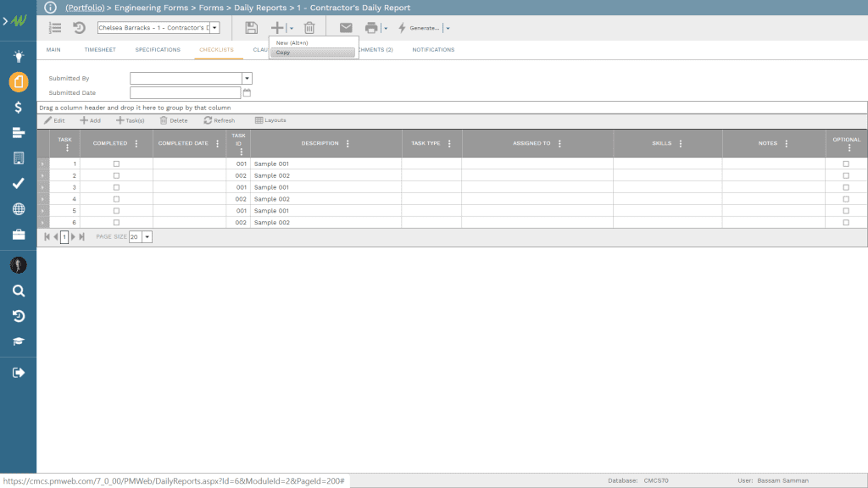Open the record list view icon

55,28
